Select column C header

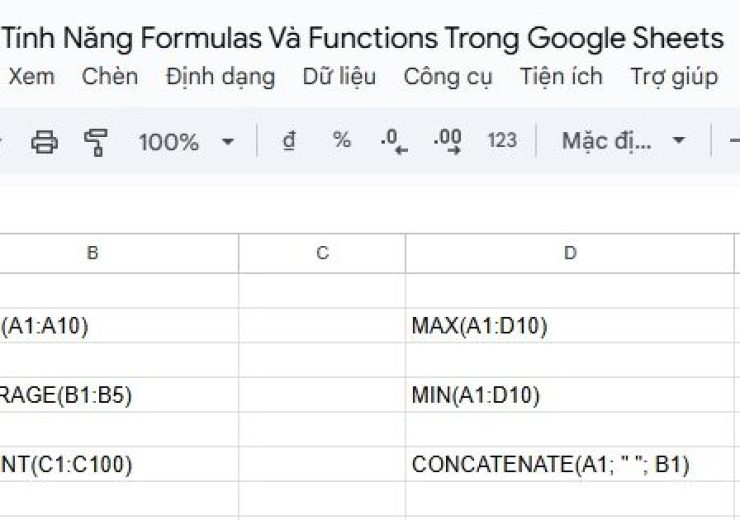click(x=322, y=254)
